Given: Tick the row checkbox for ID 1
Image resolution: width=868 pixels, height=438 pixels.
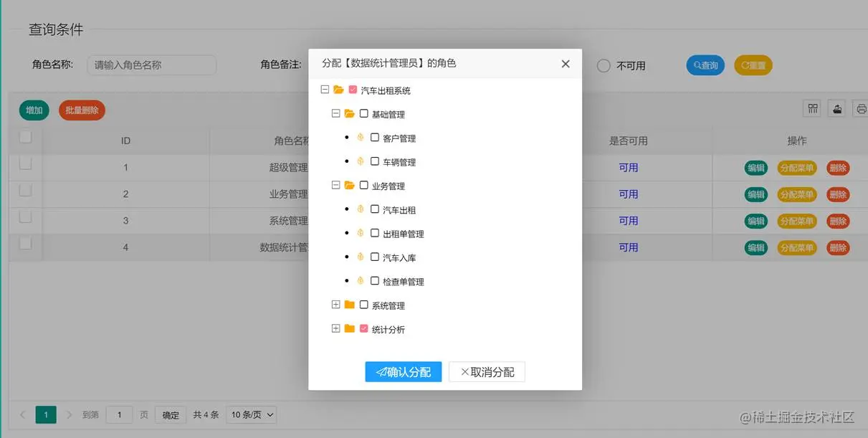Looking at the screenshot, I should click(25, 163).
